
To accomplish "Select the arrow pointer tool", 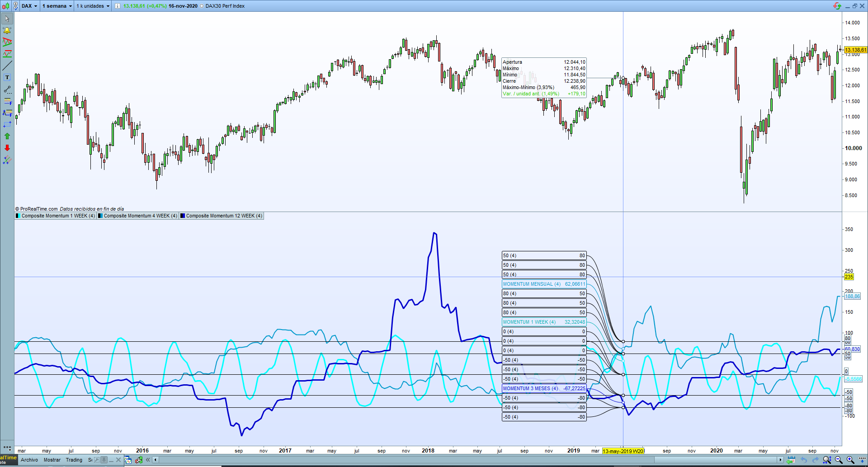I will [7, 19].
